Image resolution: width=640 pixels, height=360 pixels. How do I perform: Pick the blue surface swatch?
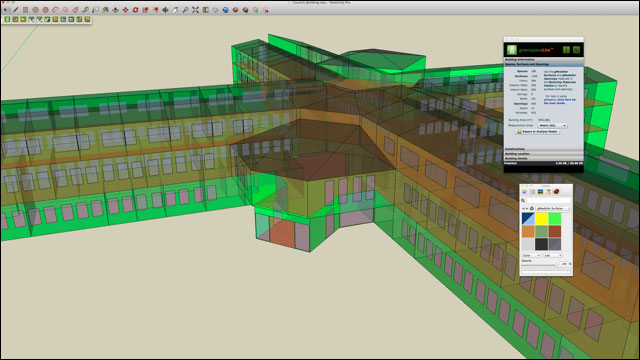pos(528,219)
